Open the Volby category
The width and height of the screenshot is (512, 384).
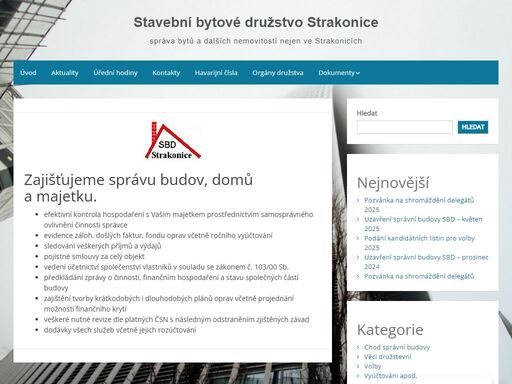pyautogui.click(x=372, y=366)
